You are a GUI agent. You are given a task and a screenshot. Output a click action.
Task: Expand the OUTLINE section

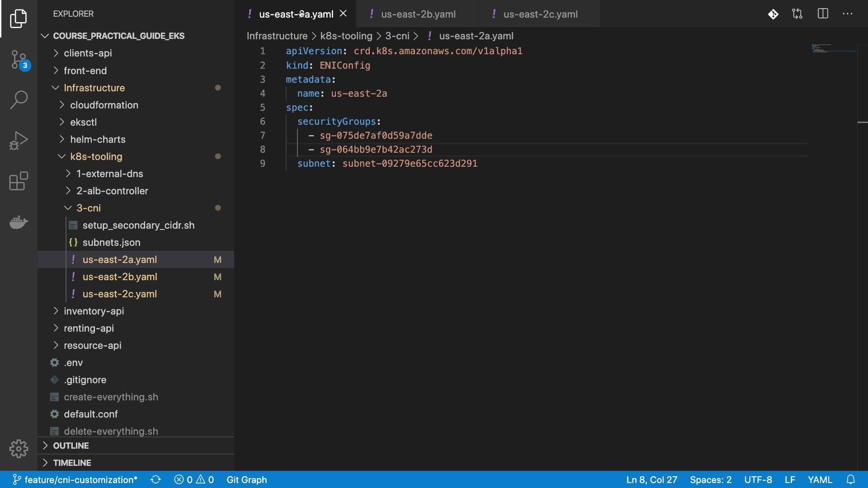tap(71, 446)
